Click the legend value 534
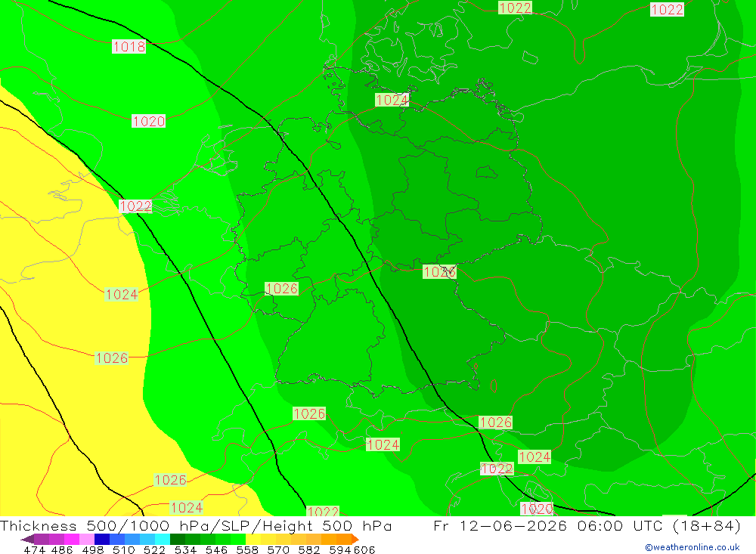The height and width of the screenshot is (554, 756). click(x=185, y=549)
